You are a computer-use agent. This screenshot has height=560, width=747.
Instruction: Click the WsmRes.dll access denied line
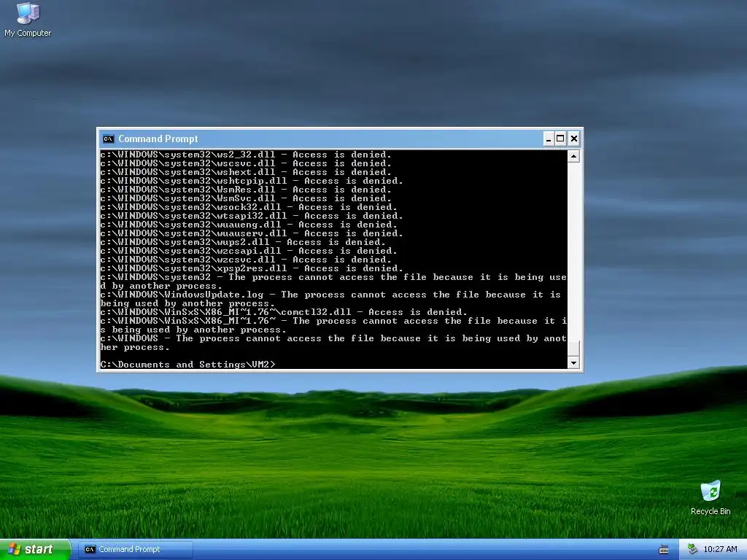click(x=246, y=190)
